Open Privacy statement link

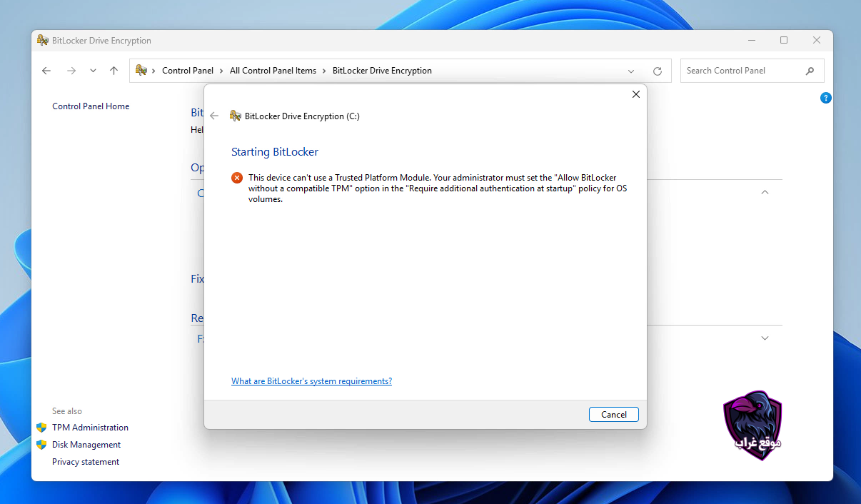point(86,462)
